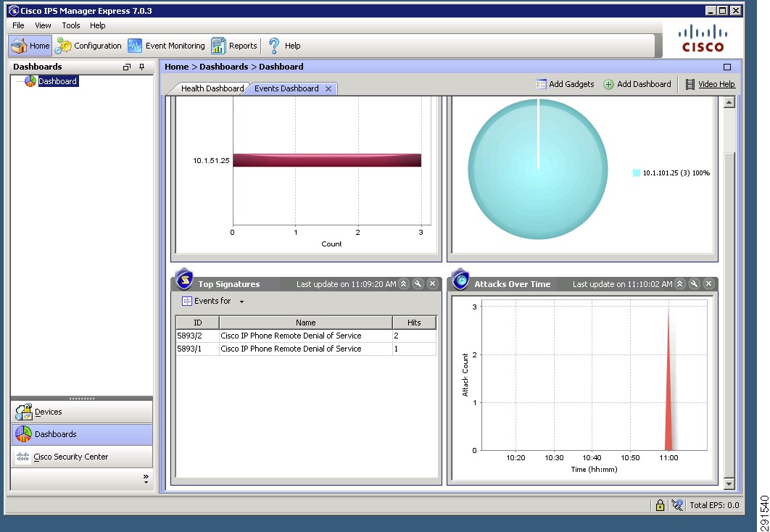
Task: Click the lock icon in status bar
Action: [x=660, y=505]
